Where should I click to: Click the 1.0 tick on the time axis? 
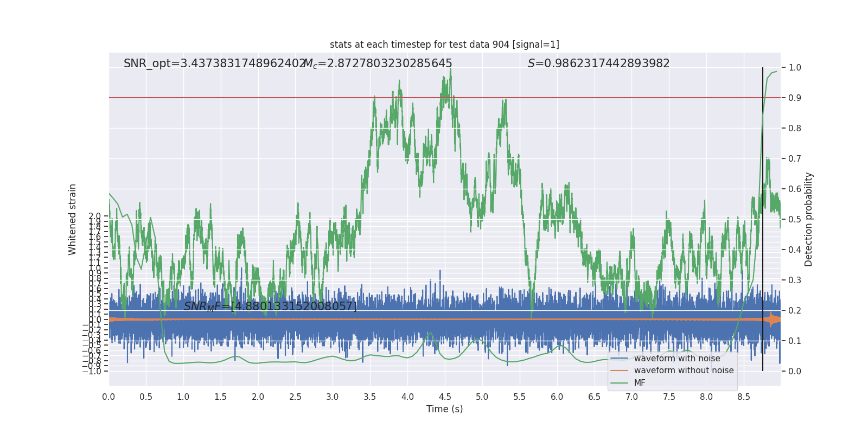(x=183, y=397)
